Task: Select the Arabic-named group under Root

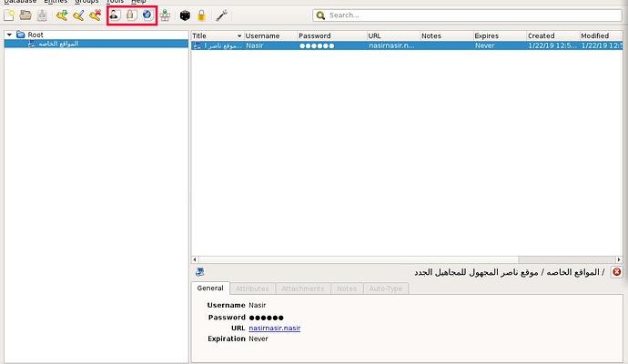Action: pos(53,44)
